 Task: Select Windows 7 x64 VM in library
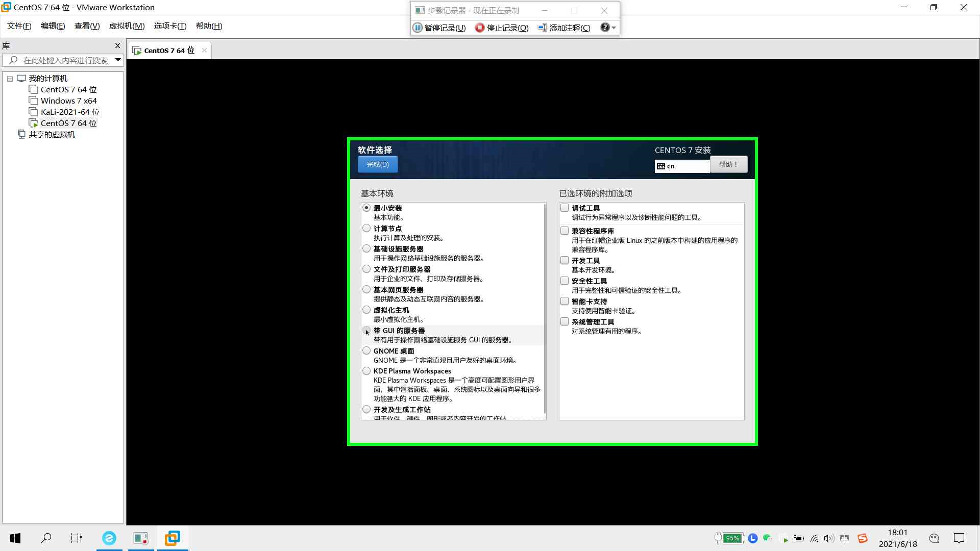point(63,101)
